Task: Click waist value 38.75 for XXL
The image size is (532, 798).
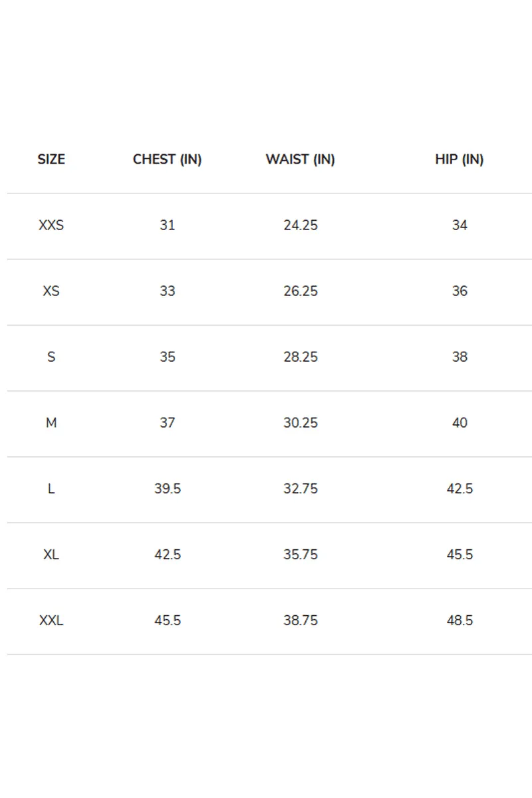Action: pos(301,620)
